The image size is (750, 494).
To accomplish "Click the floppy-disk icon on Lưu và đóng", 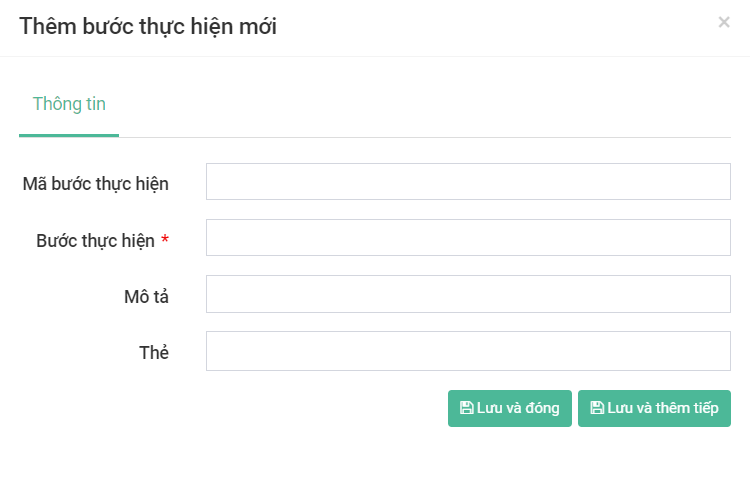I will pyautogui.click(x=466, y=408).
